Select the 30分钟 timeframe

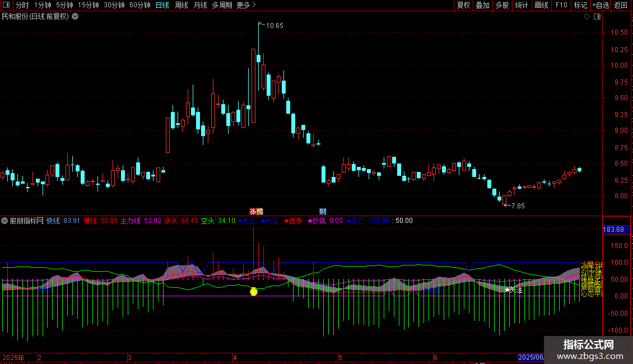(114, 5)
